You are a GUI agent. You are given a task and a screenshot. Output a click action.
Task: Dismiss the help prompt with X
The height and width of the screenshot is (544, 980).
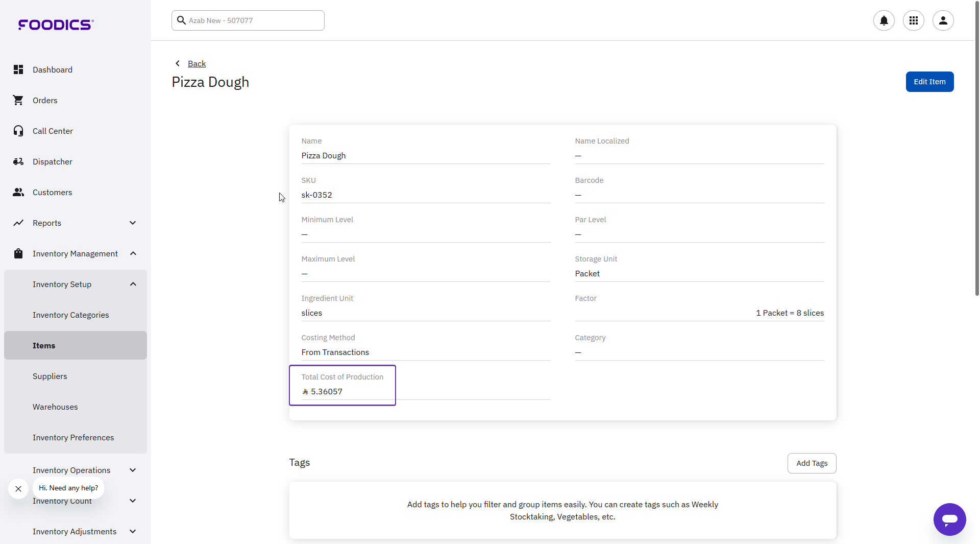click(18, 489)
